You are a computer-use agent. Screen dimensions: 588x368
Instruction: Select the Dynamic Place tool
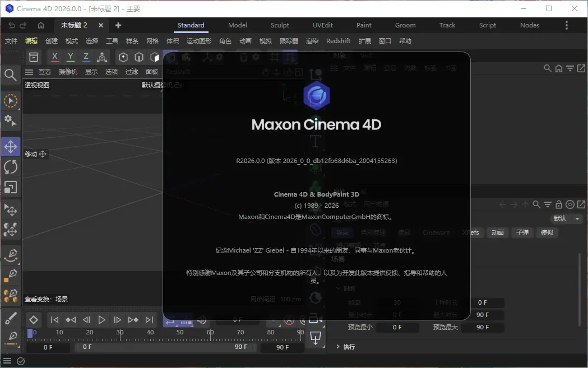[11, 229]
